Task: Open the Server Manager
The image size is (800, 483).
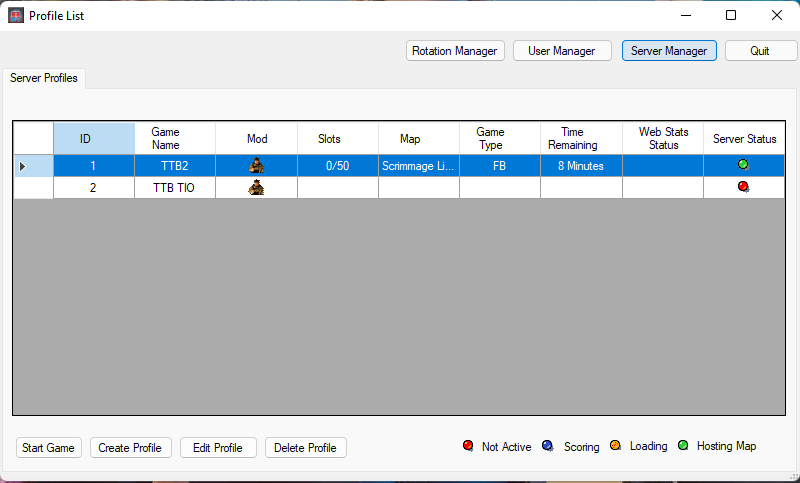Action: click(x=669, y=51)
